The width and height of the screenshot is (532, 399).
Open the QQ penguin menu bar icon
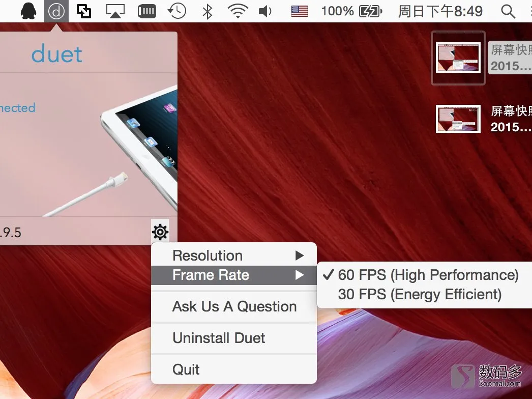click(28, 11)
